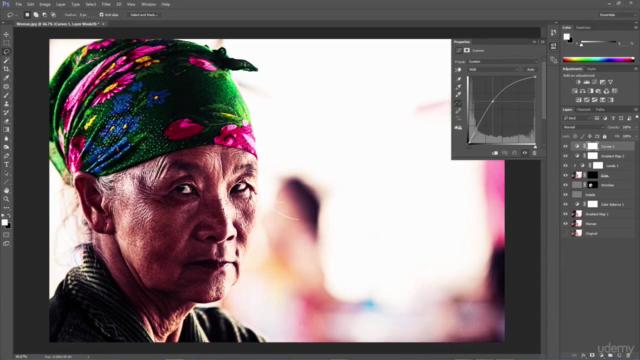Select the Gradient tool
The image size is (640, 360).
6,130
